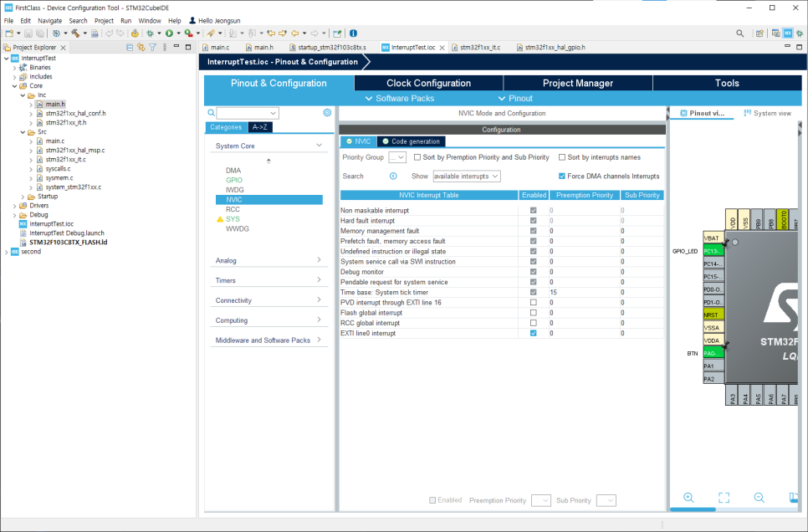Open the bottom Preemption Priority dropdown
The height and width of the screenshot is (532, 808).
coord(540,500)
